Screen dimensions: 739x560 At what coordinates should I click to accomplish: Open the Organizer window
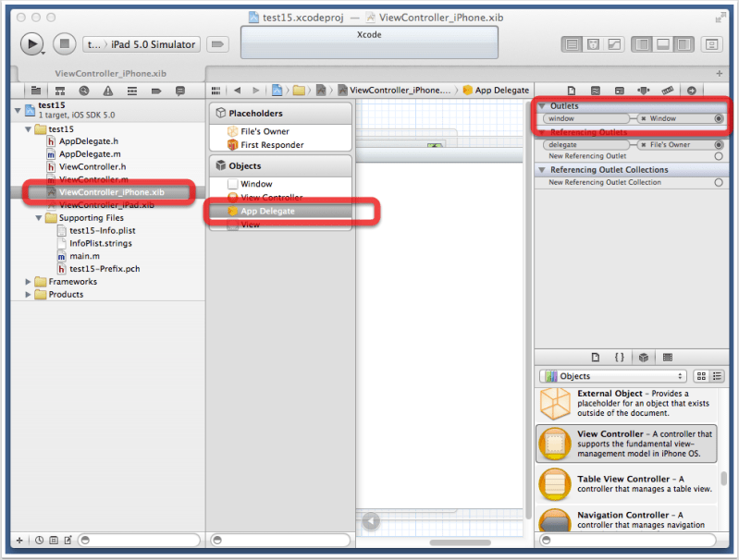click(711, 44)
